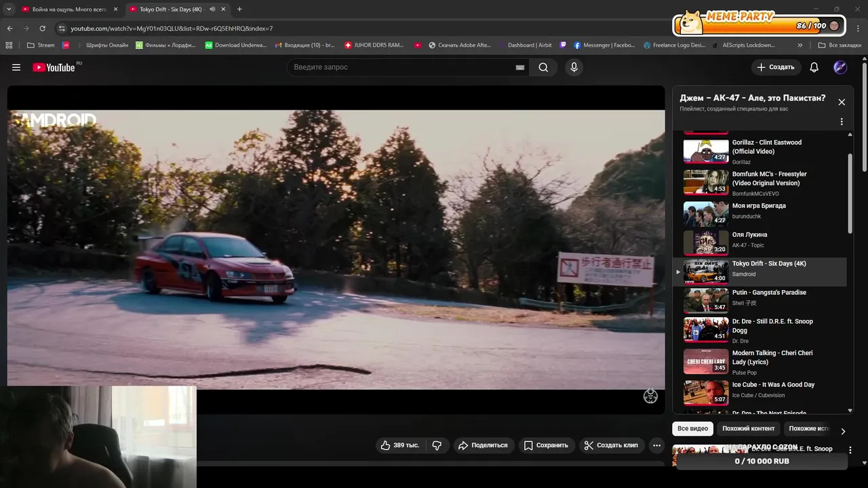Click the Поделиться share button
This screenshot has height=488, width=868.
tap(483, 445)
